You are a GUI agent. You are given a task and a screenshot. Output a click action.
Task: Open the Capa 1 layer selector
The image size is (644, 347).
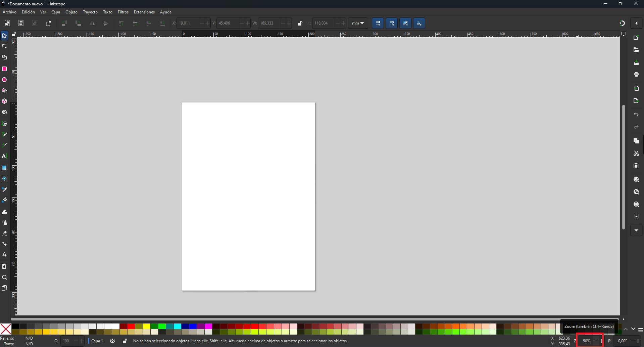[x=97, y=341]
